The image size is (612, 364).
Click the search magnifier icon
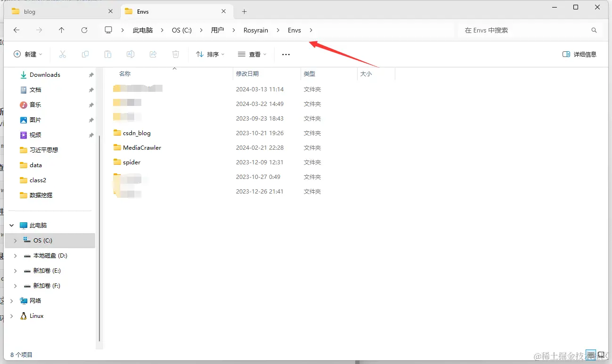coord(594,30)
